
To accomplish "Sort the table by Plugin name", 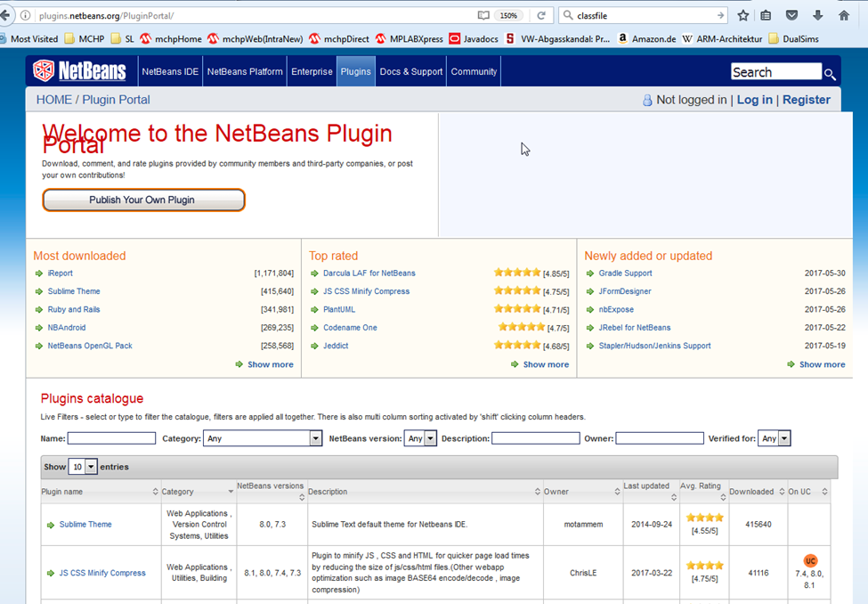I will 101,492.
